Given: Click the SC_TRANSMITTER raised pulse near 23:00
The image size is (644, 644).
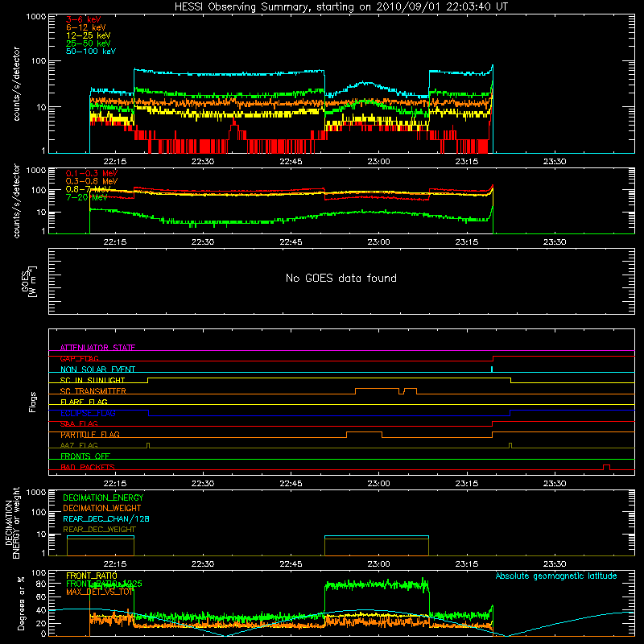Looking at the screenshot, I should [x=377, y=390].
